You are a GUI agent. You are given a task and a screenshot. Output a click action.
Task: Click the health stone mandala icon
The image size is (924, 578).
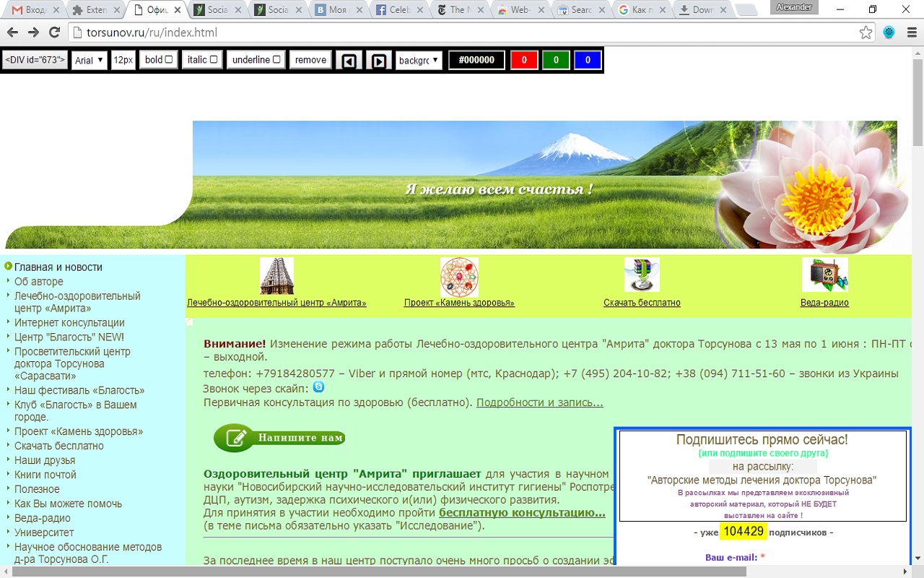click(459, 277)
